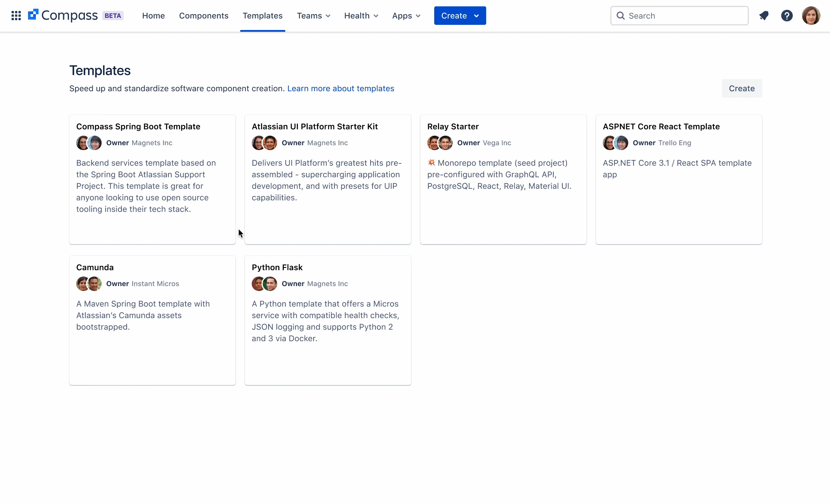Open the Python Flask template card
Viewport: 830px width, 504px height.
(x=327, y=320)
